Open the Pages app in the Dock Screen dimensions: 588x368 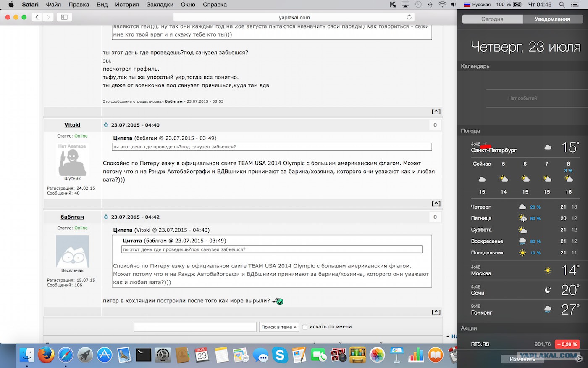pos(299,355)
